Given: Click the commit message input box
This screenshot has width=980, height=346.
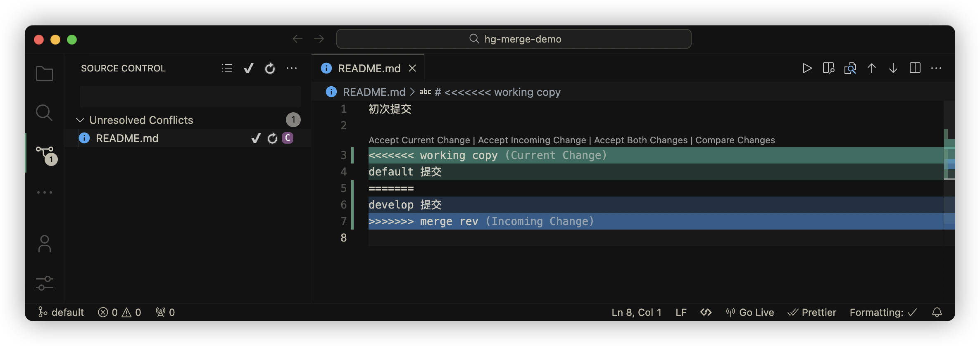Looking at the screenshot, I should [190, 97].
